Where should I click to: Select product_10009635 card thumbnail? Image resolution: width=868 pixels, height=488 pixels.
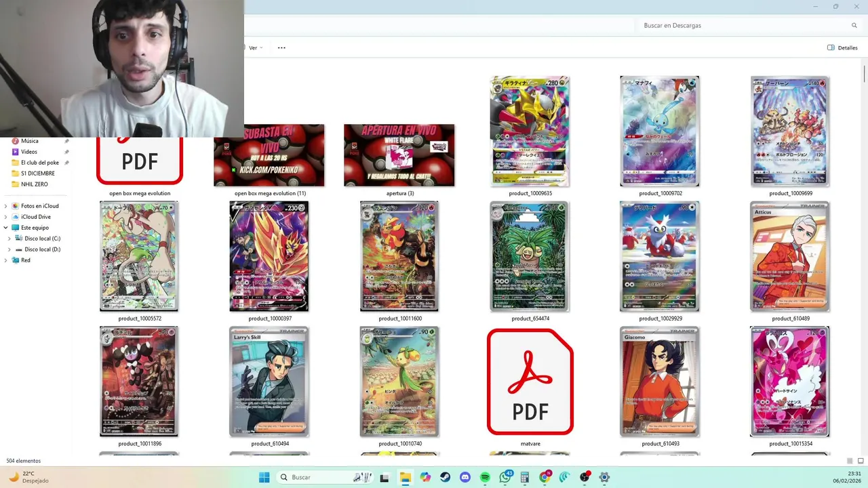tap(530, 131)
